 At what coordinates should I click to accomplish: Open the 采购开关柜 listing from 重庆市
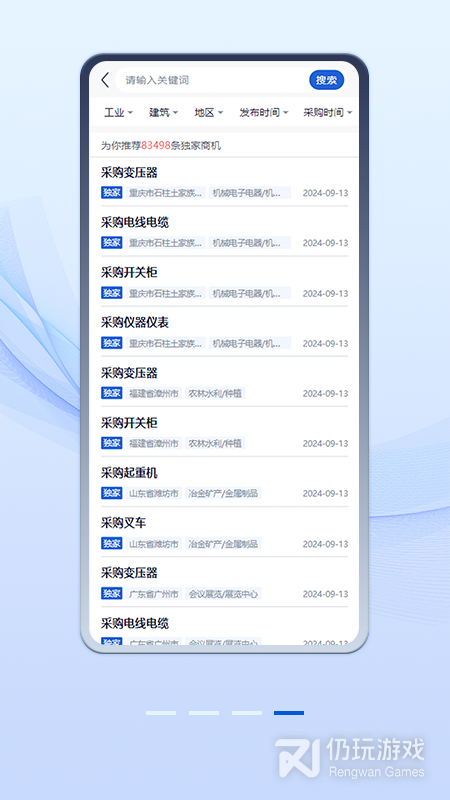(x=224, y=282)
